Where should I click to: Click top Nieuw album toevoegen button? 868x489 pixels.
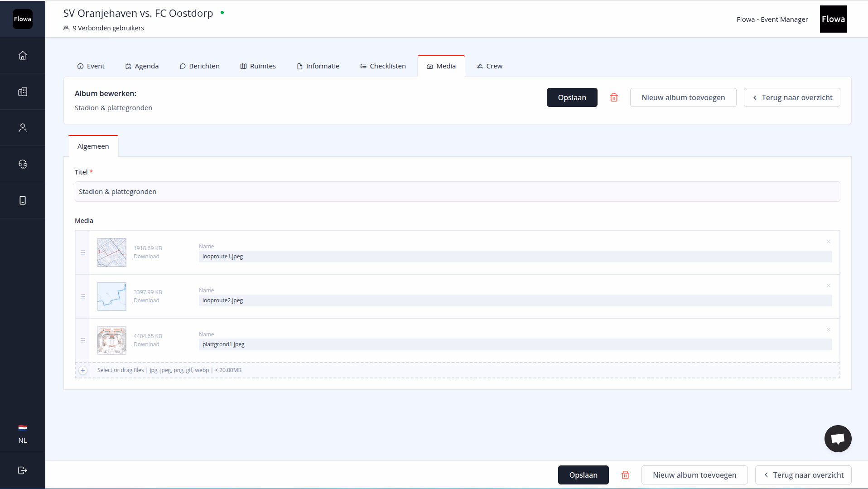click(x=683, y=97)
